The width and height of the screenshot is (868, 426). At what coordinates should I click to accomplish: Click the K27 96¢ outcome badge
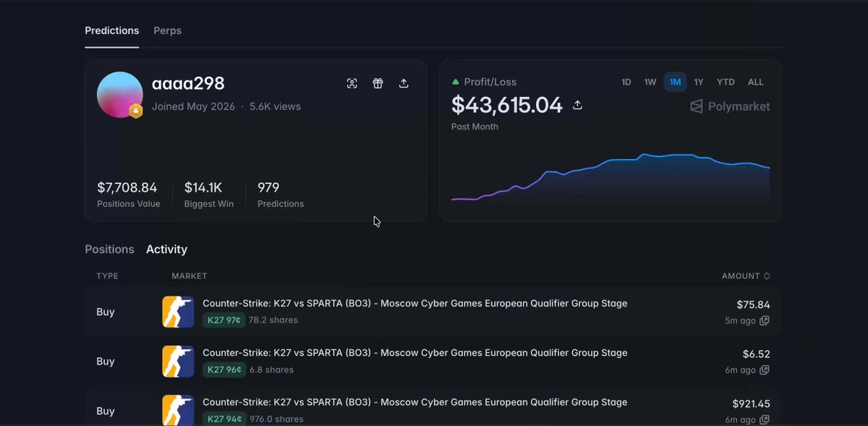point(224,370)
